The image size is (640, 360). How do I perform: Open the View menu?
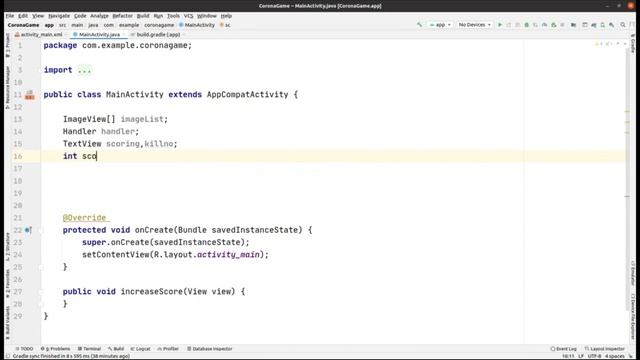click(x=38, y=16)
